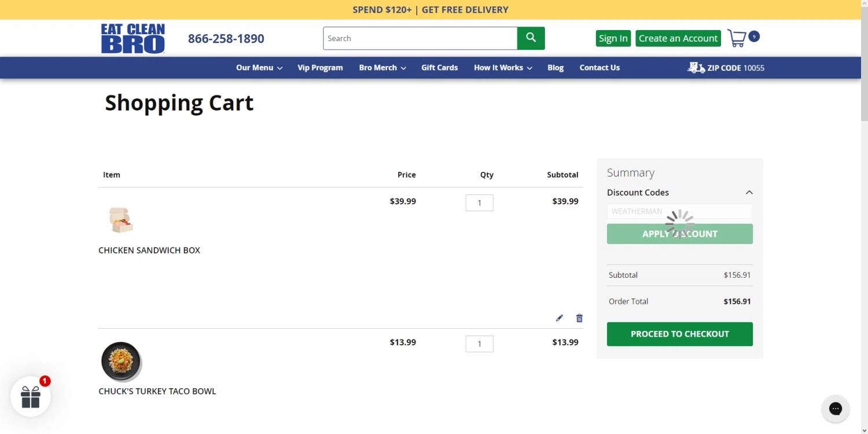Click the discount code field showing WEATHERMAN
Viewport: 868px width, 434px height.
(x=680, y=211)
